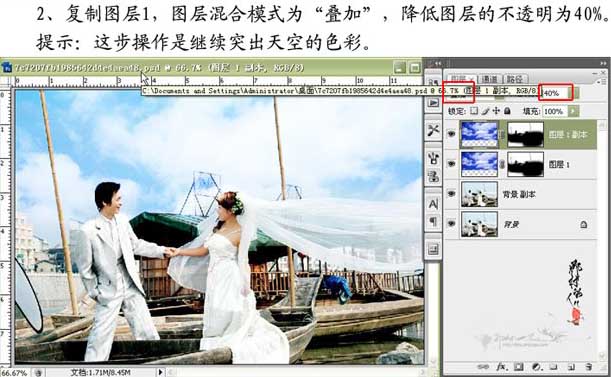The image size is (611, 377).
Task: Switch to the 路径 tab
Action: (x=515, y=78)
